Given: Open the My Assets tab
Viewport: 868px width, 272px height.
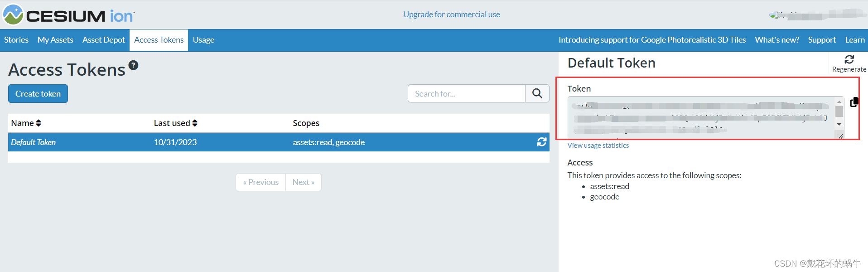Looking at the screenshot, I should [55, 40].
